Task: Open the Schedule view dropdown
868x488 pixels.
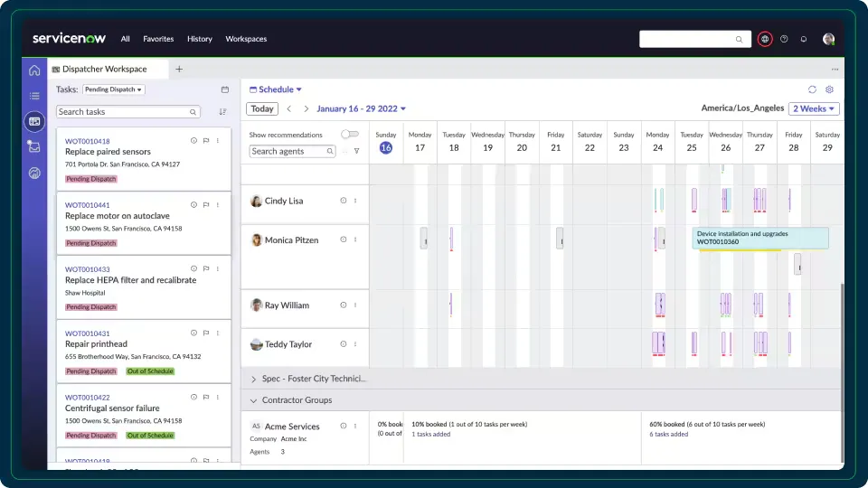Action: 276,89
